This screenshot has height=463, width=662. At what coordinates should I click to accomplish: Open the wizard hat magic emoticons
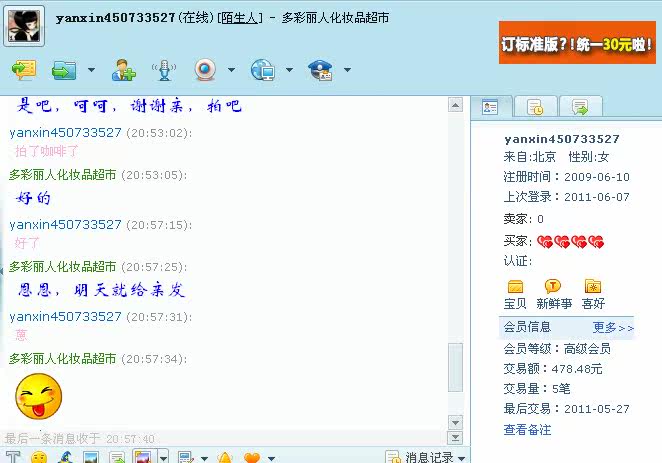[x=66, y=457]
